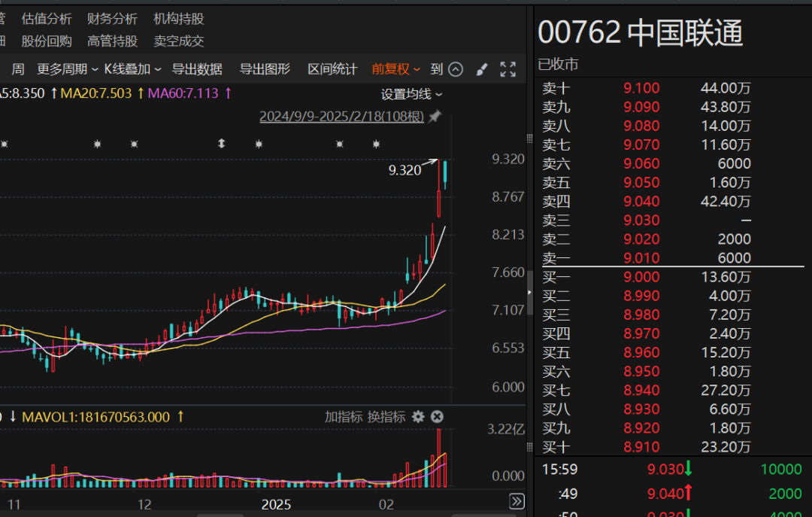Screen dimensions: 812x517
Task: Click the up-down arrow event marker on chart
Action: click(x=222, y=143)
